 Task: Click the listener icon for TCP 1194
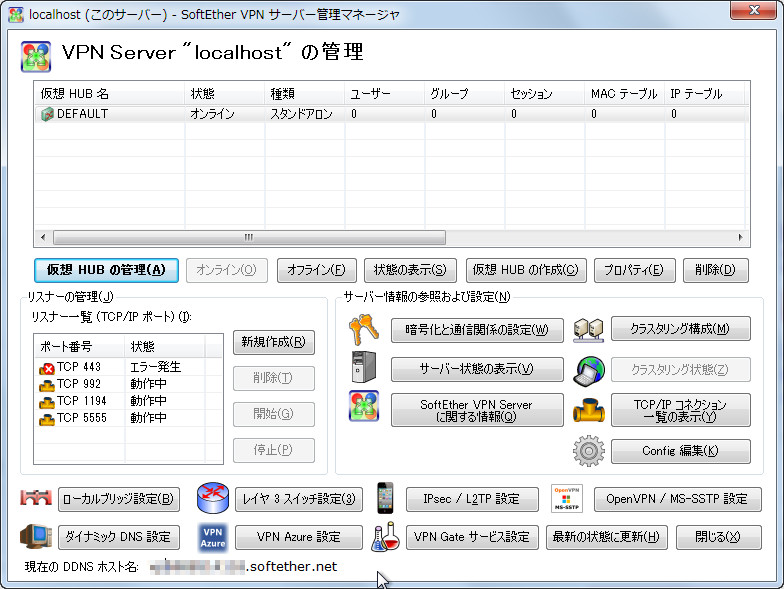pos(47,402)
